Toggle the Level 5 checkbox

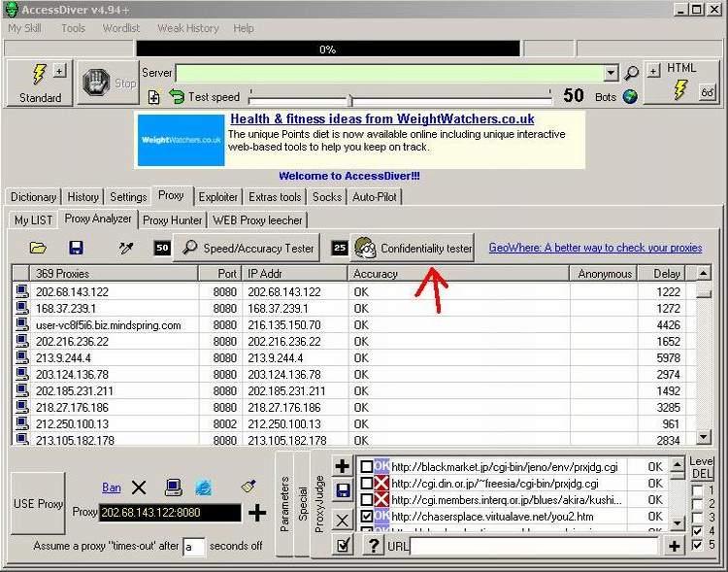[699, 546]
